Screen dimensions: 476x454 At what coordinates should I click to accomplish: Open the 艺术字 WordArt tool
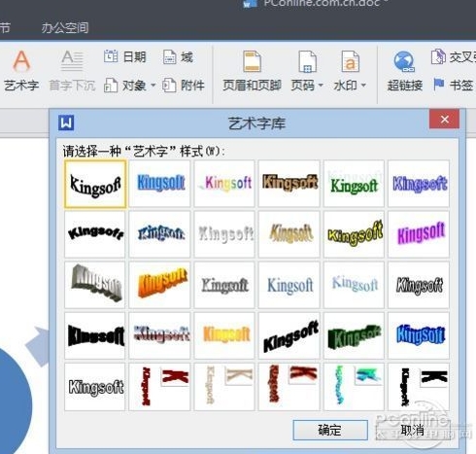(x=21, y=71)
